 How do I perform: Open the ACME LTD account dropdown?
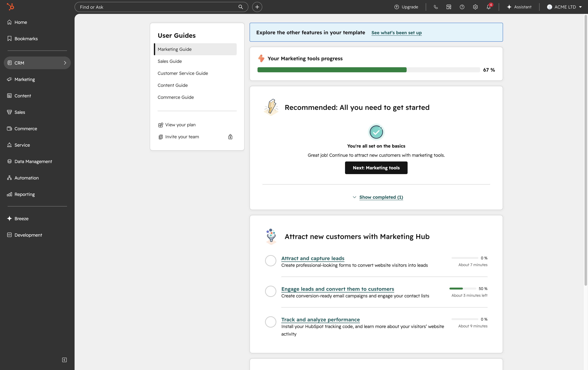pyautogui.click(x=564, y=7)
